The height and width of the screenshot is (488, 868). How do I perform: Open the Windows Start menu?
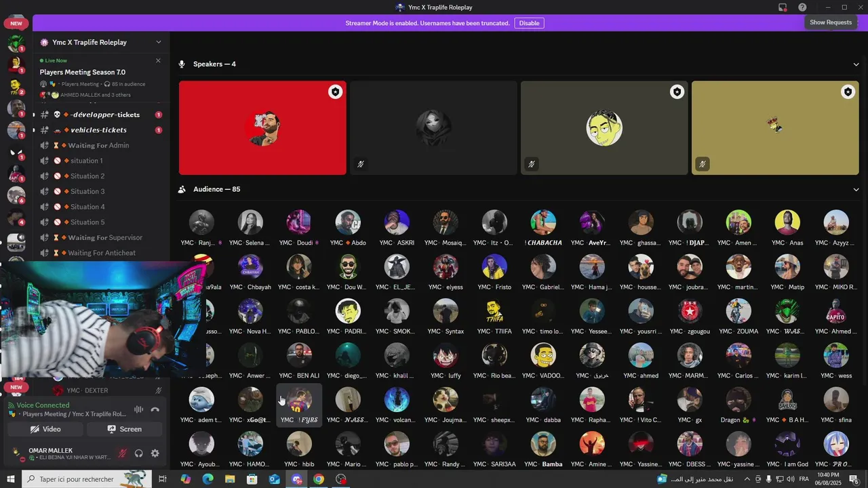[x=11, y=479]
